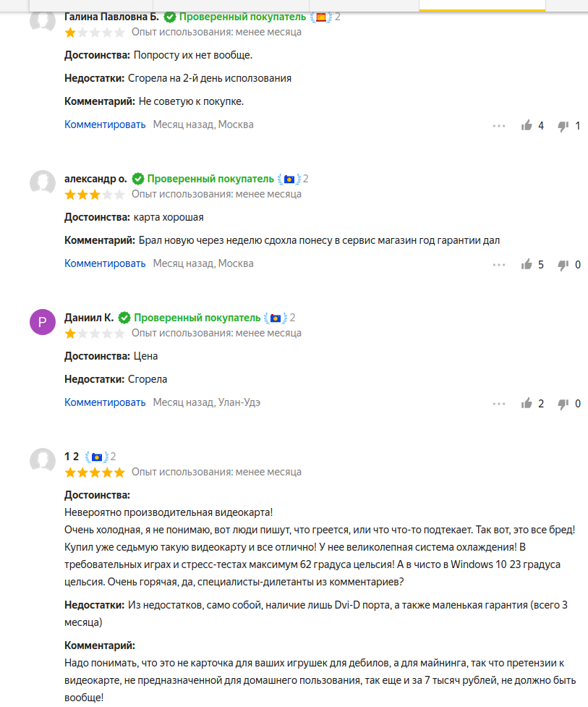Open more options for Галина Павловна's review

tap(498, 126)
